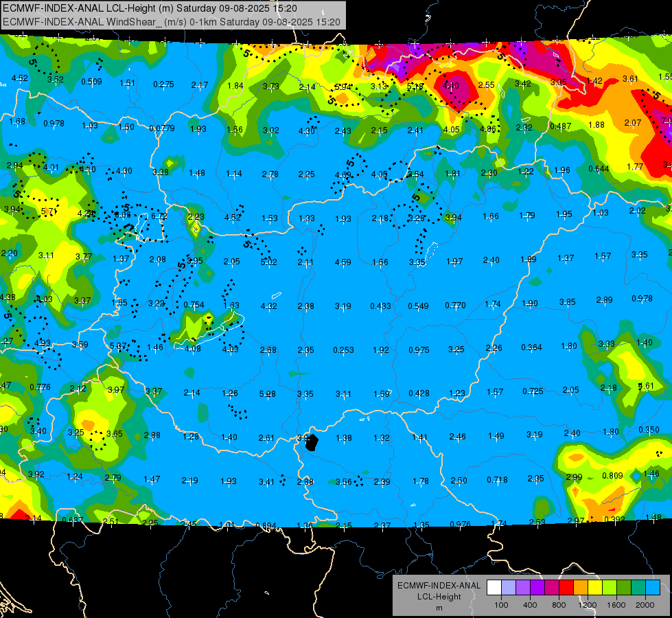Screen dimensions: 672x618
Task: Click the wind shear value 0.487
Action: (x=561, y=126)
